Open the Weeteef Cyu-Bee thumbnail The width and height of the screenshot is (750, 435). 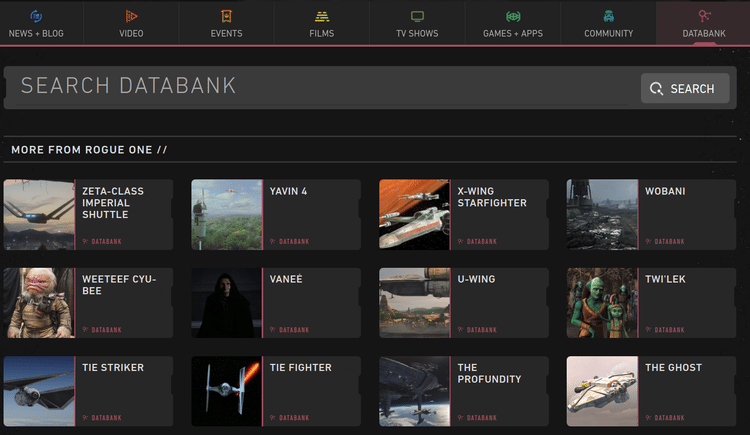[x=39, y=303]
